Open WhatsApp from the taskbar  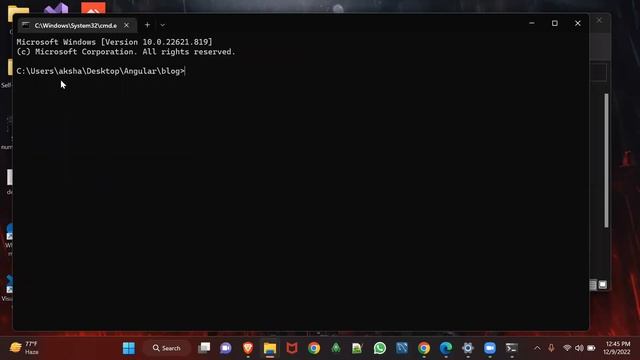click(380, 348)
